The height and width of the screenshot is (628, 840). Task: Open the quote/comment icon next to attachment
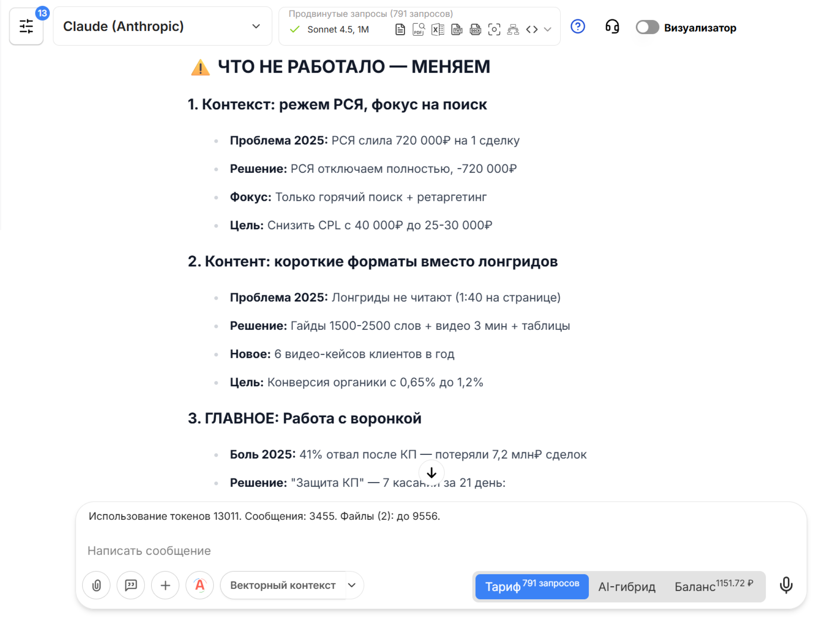pos(131,585)
